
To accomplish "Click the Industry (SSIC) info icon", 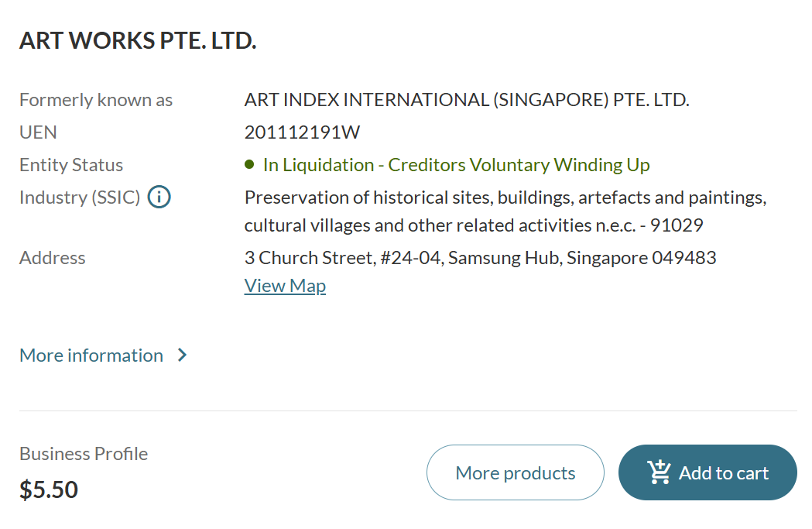I will (x=159, y=198).
